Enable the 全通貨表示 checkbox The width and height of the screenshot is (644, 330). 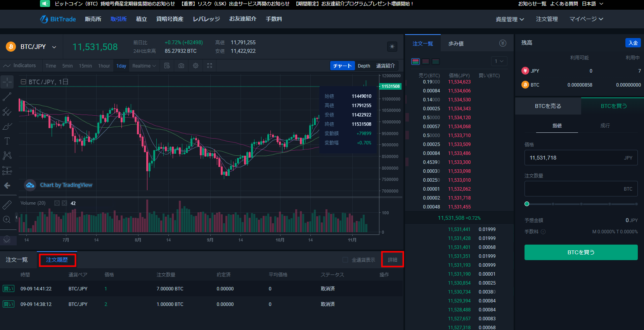click(345, 260)
